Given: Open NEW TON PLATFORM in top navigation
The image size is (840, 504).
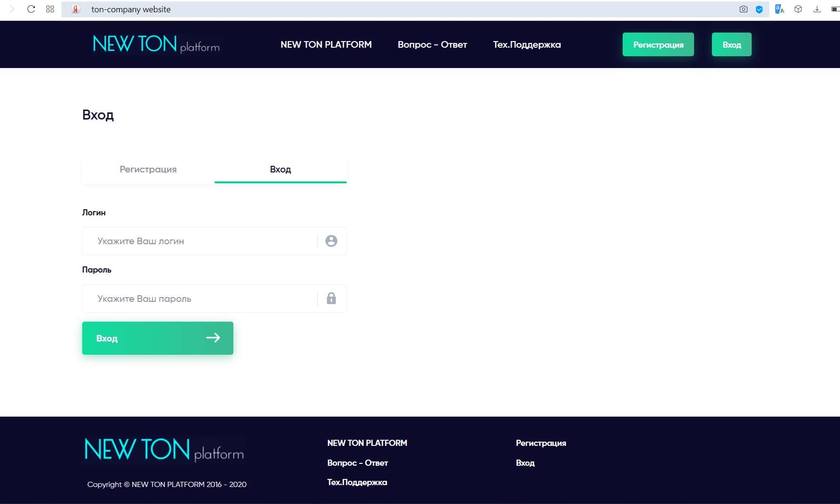Looking at the screenshot, I should (326, 44).
